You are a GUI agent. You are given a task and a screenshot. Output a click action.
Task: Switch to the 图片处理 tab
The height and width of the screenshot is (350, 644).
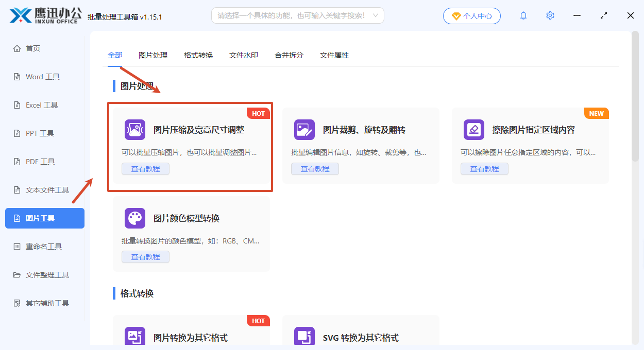pos(153,55)
